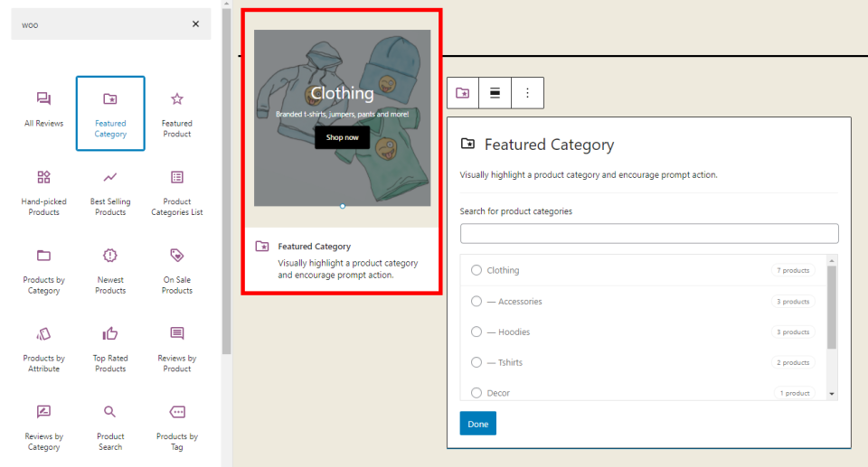
Task: Pick the Hoodies category radio option
Action: 476,332
